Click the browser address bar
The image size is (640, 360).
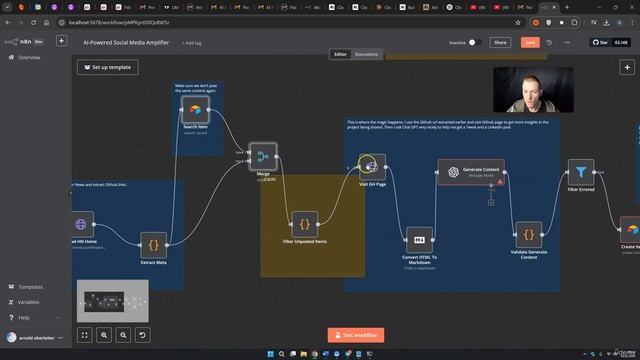click(286, 22)
